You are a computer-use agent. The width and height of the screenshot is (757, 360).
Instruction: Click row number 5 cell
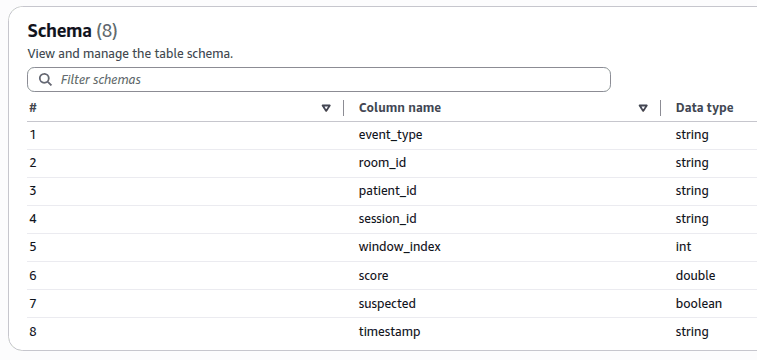33,247
